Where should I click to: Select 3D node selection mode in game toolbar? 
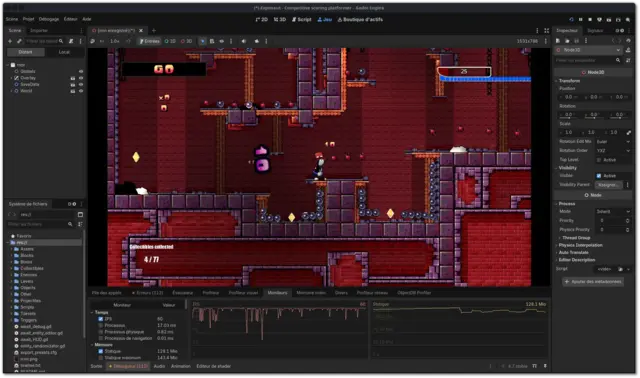[x=186, y=41]
